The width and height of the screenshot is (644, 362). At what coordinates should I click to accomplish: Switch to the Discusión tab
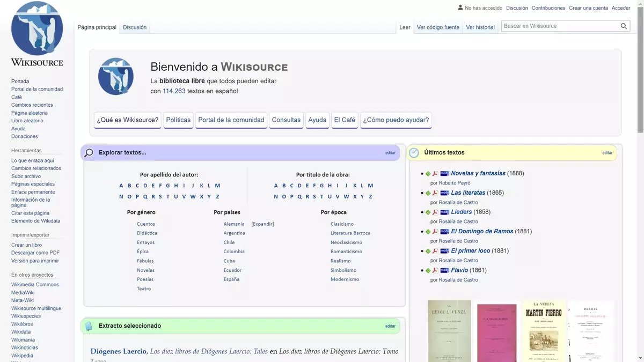pyautogui.click(x=135, y=27)
